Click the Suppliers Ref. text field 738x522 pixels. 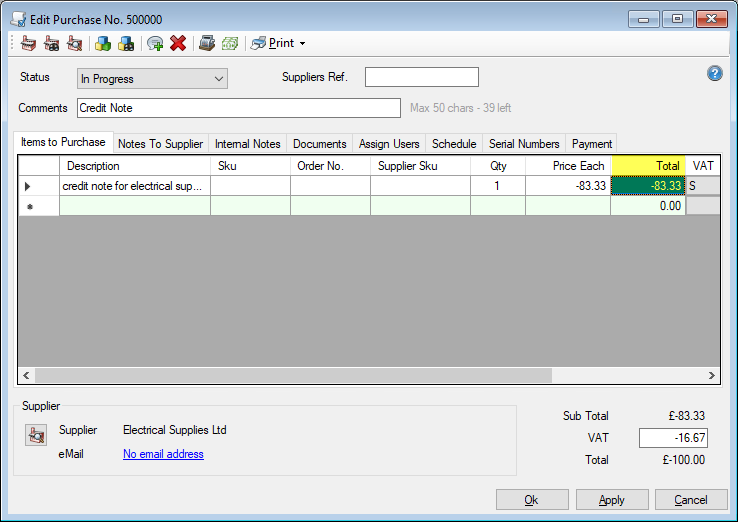coord(421,78)
